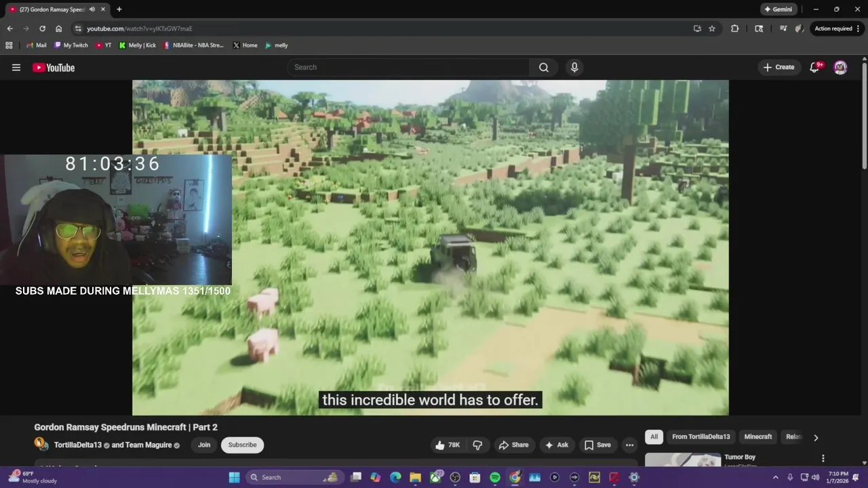Open the melly bookmark
This screenshot has width=868, height=488.
[x=276, y=45]
